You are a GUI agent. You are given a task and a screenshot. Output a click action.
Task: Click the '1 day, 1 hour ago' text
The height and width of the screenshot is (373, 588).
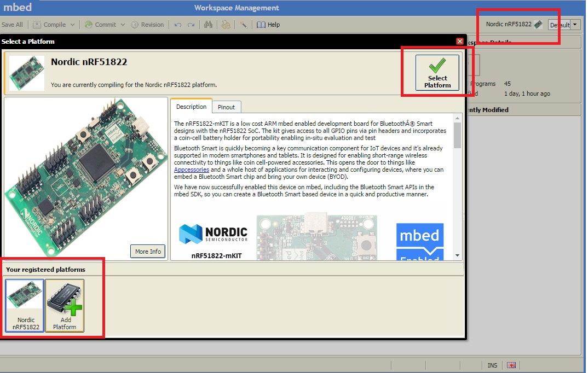[527, 94]
